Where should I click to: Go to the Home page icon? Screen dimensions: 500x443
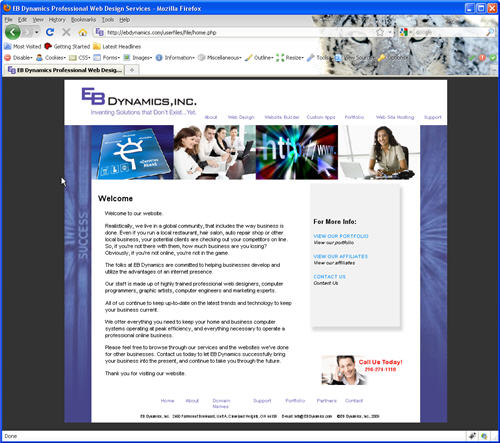pyautogui.click(x=83, y=32)
